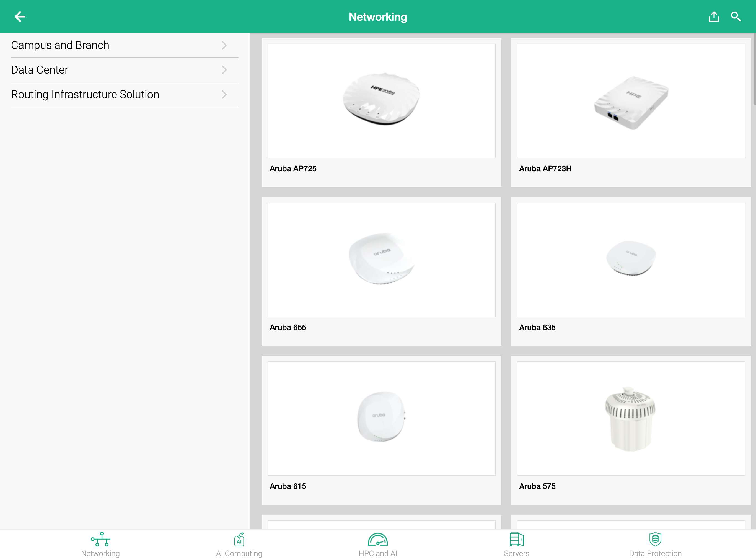Click the product grid vertical scrollbar
Image resolution: width=756 pixels, height=560 pixels.
[x=754, y=69]
